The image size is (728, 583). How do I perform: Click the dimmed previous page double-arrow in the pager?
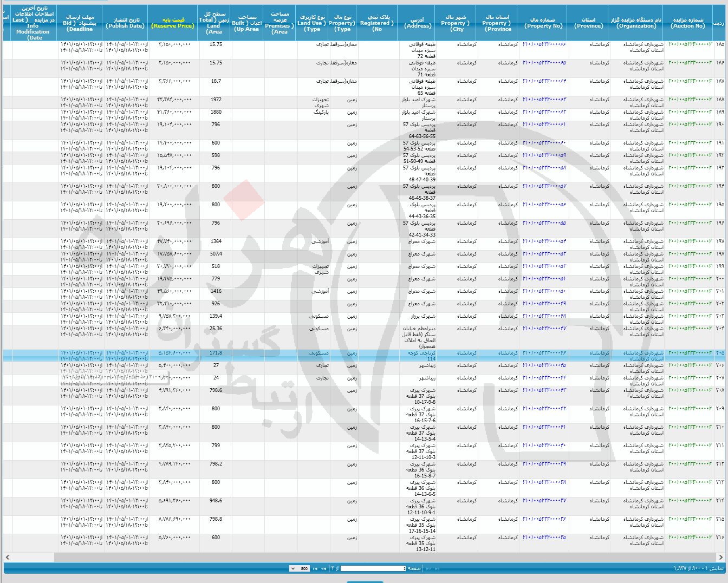[428, 568]
